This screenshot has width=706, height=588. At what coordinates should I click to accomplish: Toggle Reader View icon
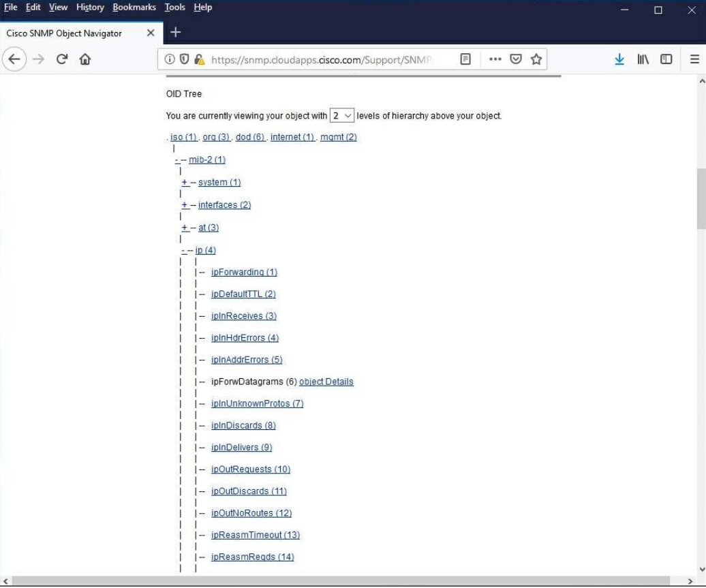pos(465,59)
